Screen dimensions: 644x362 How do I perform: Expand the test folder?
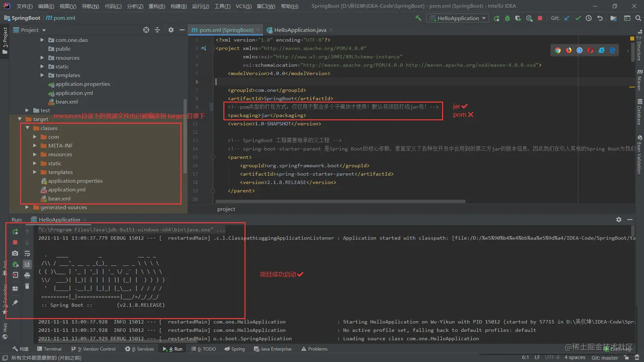[27, 111]
